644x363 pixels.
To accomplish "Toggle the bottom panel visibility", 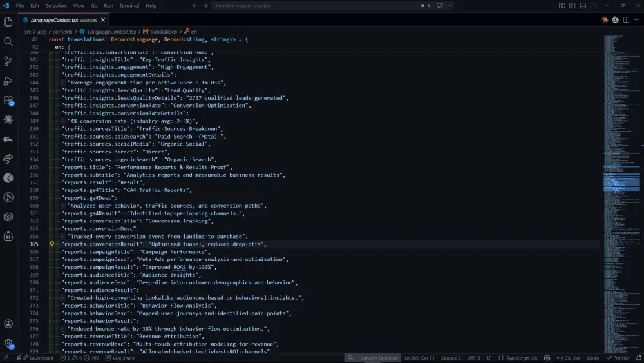I will point(583,6).
